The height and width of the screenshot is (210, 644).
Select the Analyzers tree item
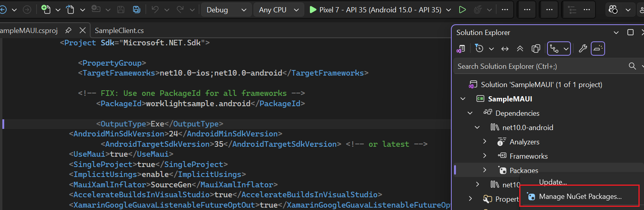(524, 142)
